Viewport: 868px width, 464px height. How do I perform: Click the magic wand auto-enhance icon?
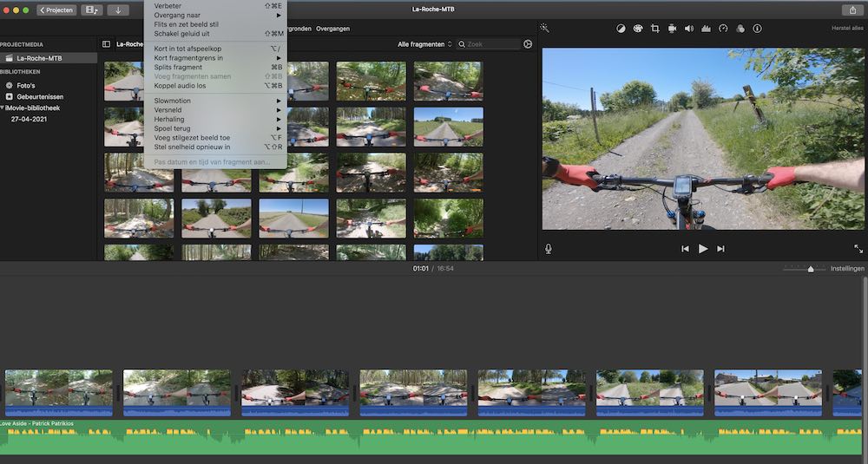tap(544, 28)
